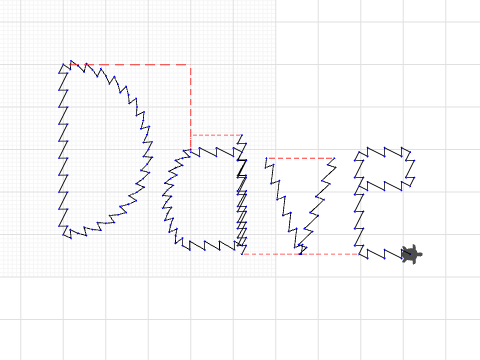
Task: Click the red dashed baseline between v and e
Action: coord(330,254)
